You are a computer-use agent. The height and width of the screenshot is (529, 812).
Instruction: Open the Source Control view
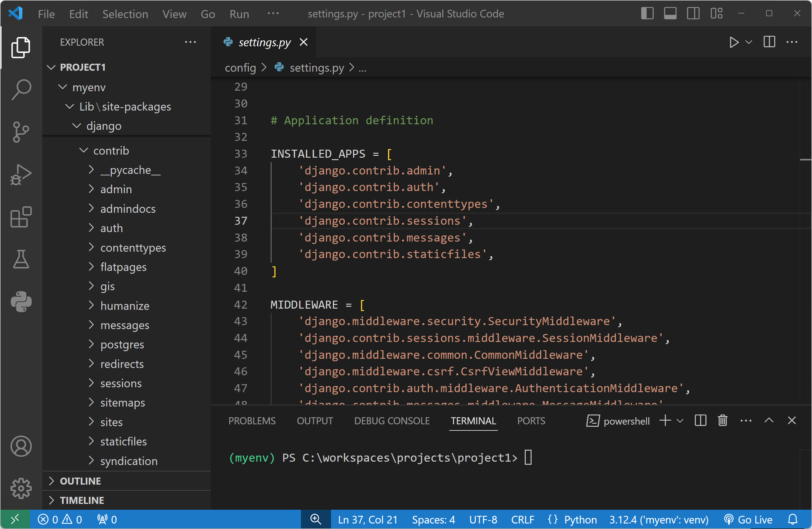(x=21, y=132)
